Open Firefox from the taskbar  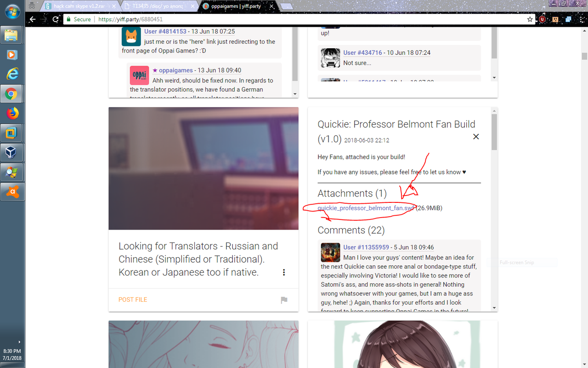[x=11, y=113]
